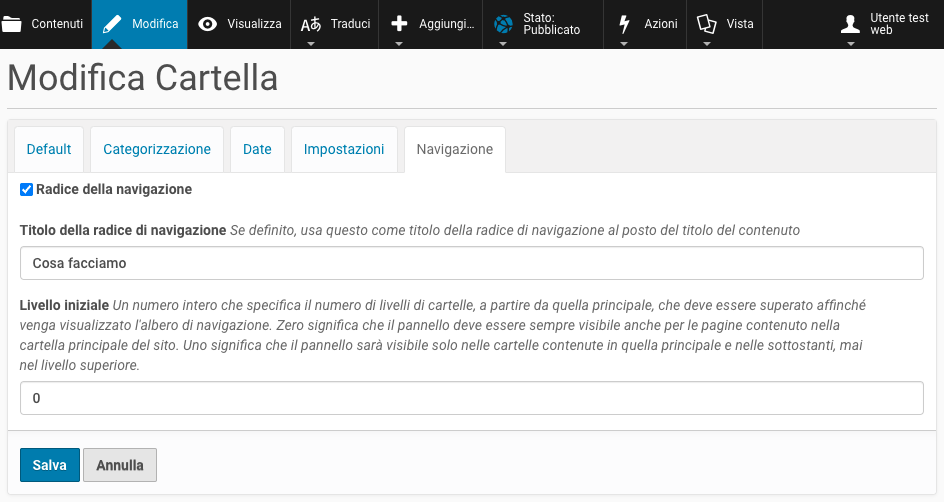Open the dropdown arrow under Utente test web
Image resolution: width=944 pixels, height=502 pixels.
pyautogui.click(x=851, y=44)
